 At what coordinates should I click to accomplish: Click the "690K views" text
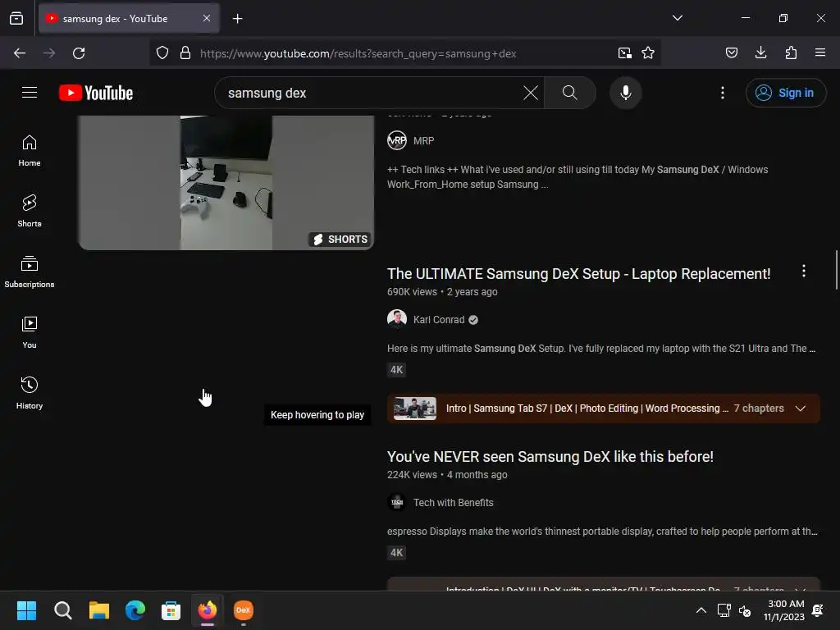[412, 292]
